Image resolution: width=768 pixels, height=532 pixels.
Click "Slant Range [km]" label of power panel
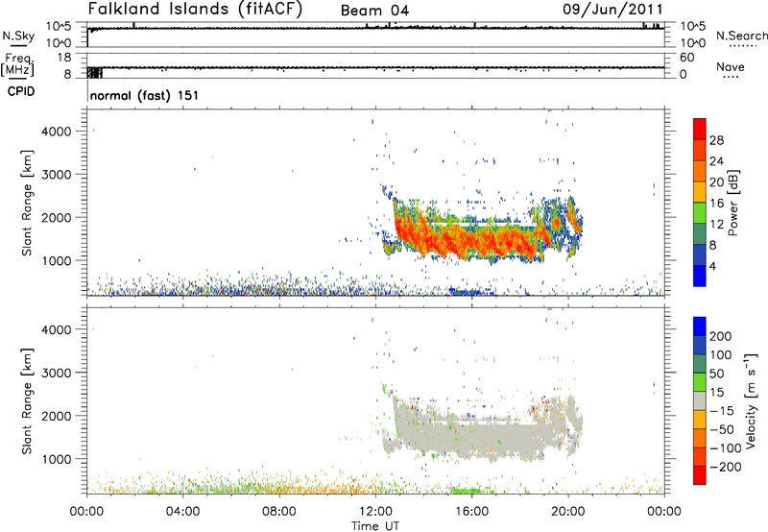pyautogui.click(x=28, y=203)
